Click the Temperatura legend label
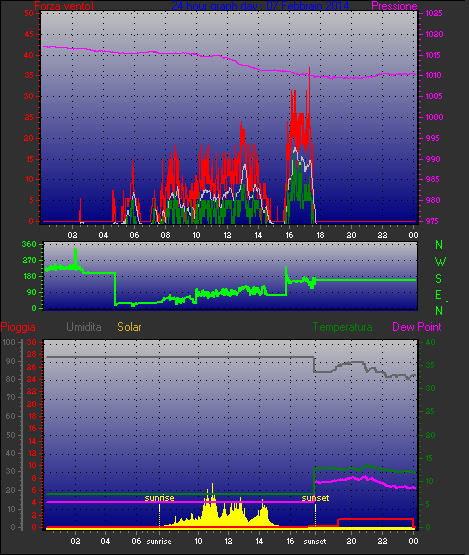 [342, 327]
